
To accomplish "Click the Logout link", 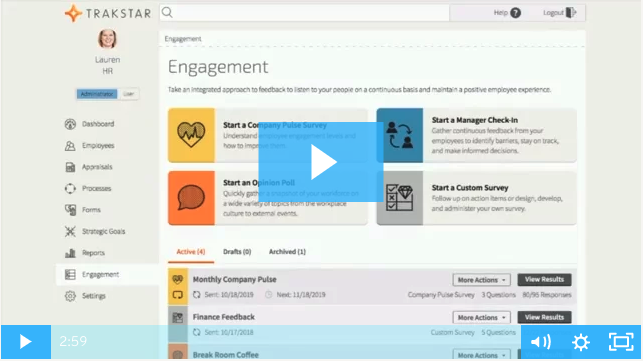I will click(x=553, y=13).
